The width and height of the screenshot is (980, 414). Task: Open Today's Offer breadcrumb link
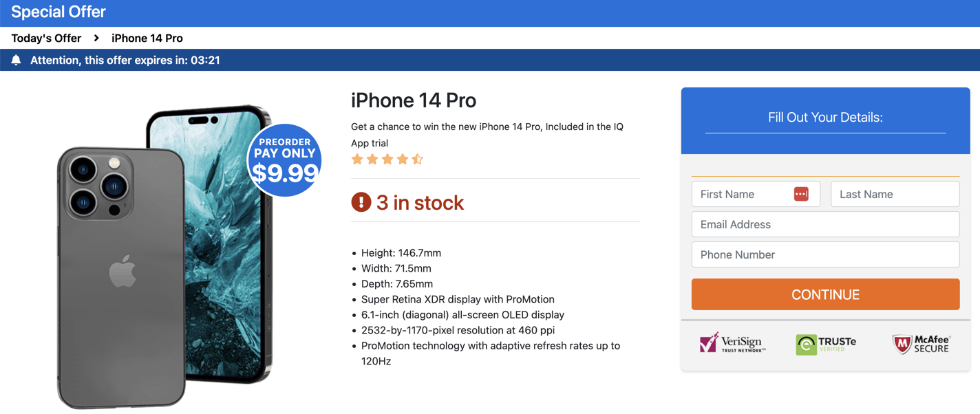tap(46, 39)
